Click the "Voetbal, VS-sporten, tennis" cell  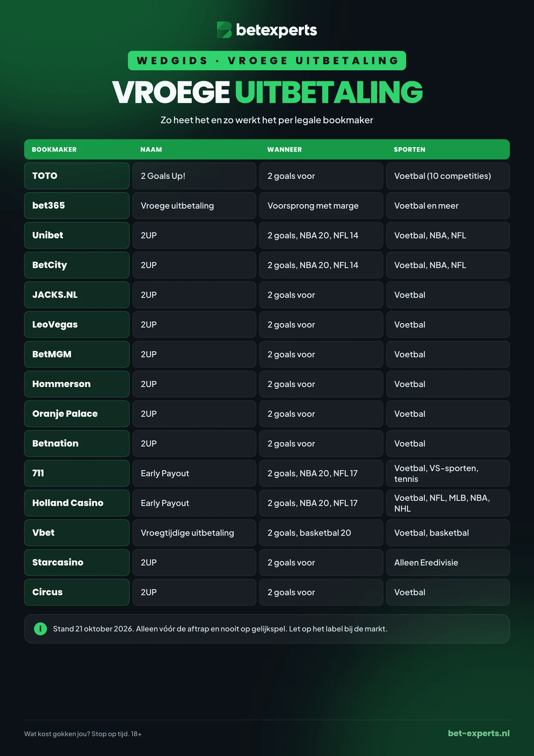pos(448,473)
